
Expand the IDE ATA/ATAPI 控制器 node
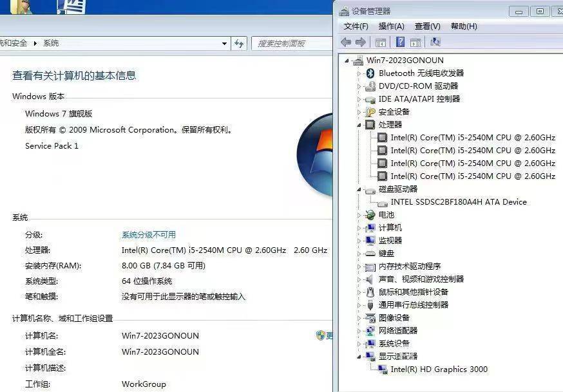(359, 99)
